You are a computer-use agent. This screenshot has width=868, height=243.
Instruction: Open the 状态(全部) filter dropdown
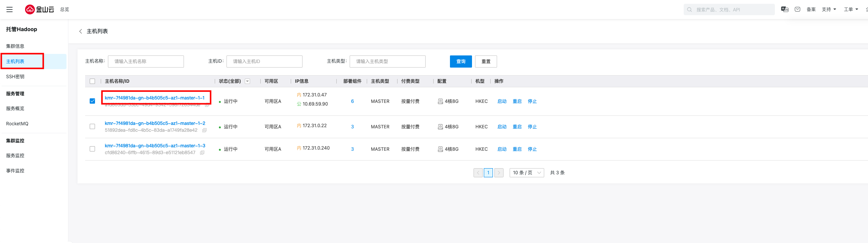coord(247,81)
